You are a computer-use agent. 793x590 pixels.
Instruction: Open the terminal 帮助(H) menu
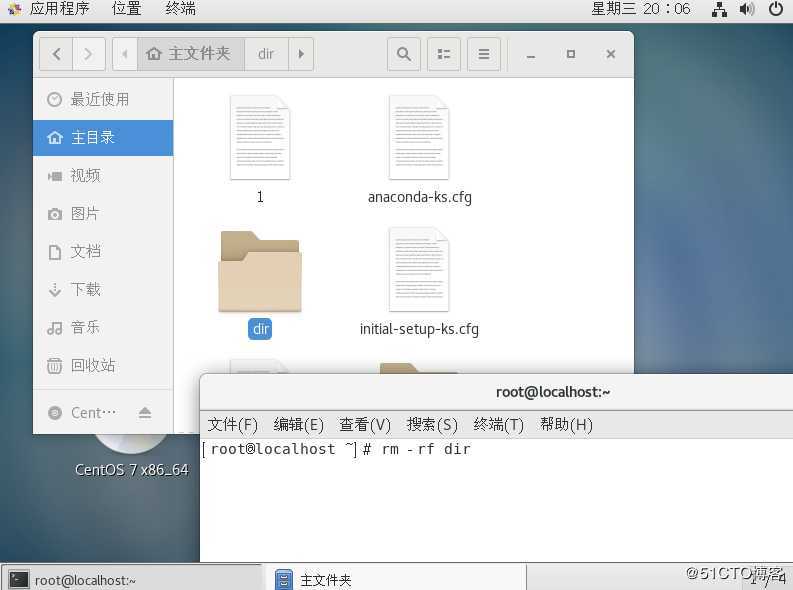(566, 424)
